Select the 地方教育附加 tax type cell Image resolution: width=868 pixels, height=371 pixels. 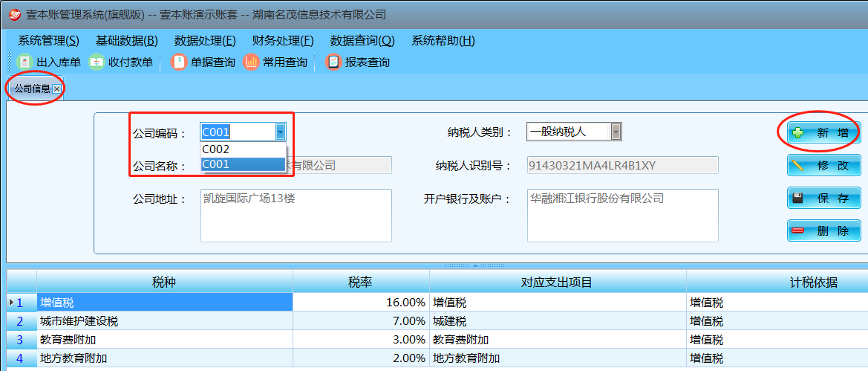(x=164, y=358)
